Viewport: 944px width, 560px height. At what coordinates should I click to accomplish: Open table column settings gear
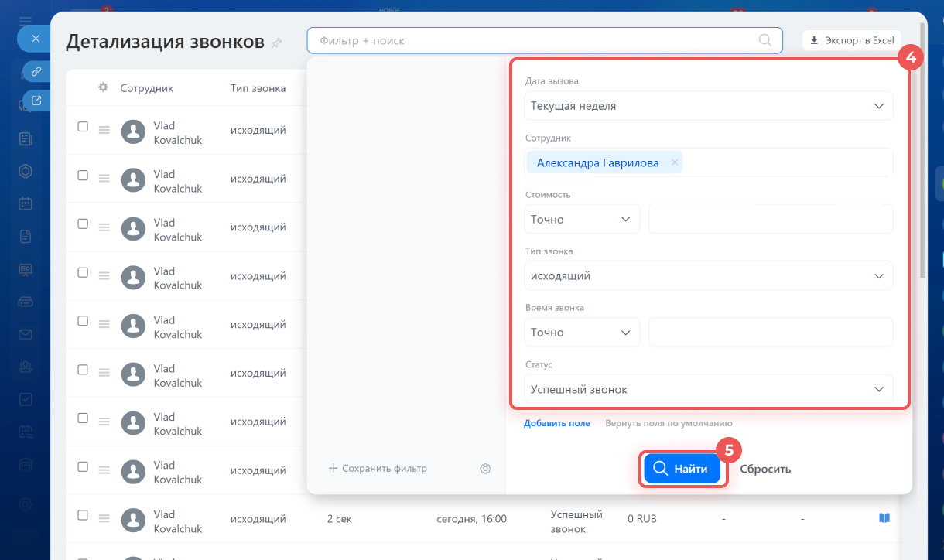point(103,87)
